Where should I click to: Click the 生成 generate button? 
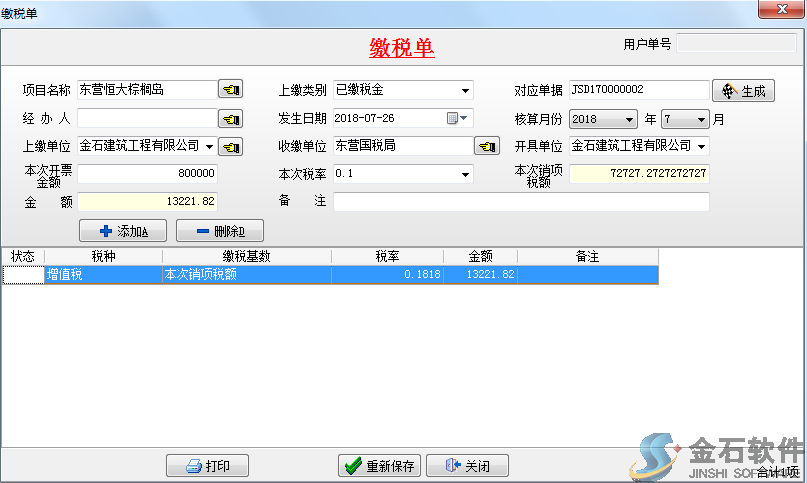click(744, 91)
